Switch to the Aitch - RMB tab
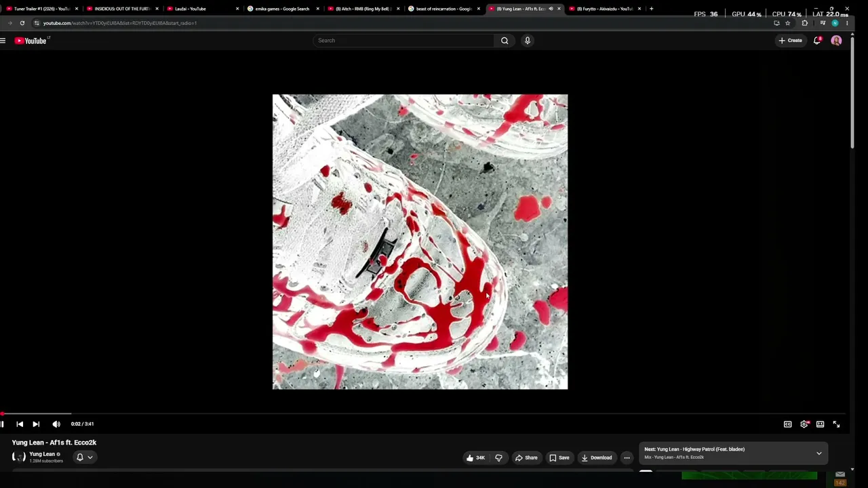This screenshot has width=868, height=488. coord(363,9)
